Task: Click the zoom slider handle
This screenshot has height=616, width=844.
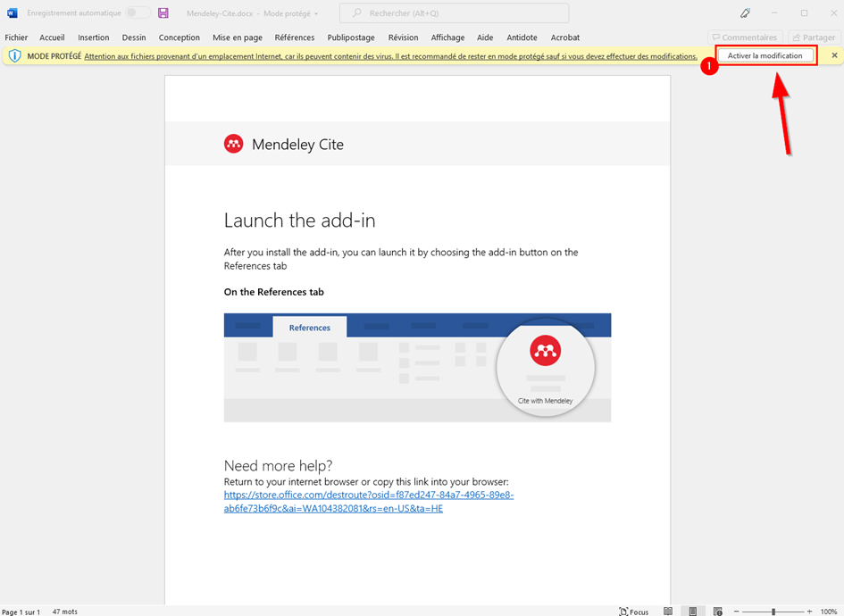Action: (773, 612)
